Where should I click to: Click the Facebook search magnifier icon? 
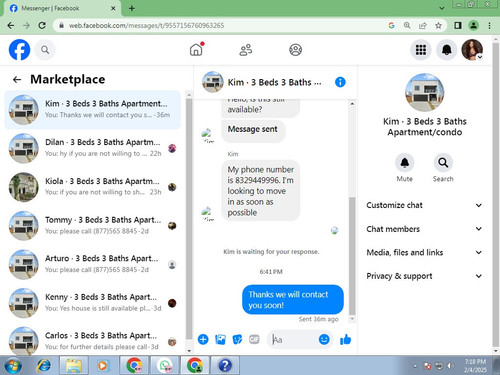coord(45,50)
